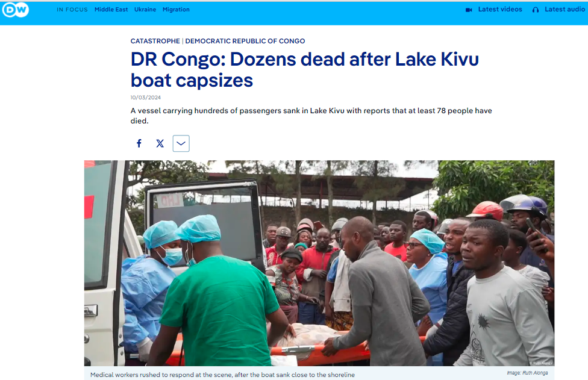Go to the Middle East topic
The image size is (588, 380).
111,10
